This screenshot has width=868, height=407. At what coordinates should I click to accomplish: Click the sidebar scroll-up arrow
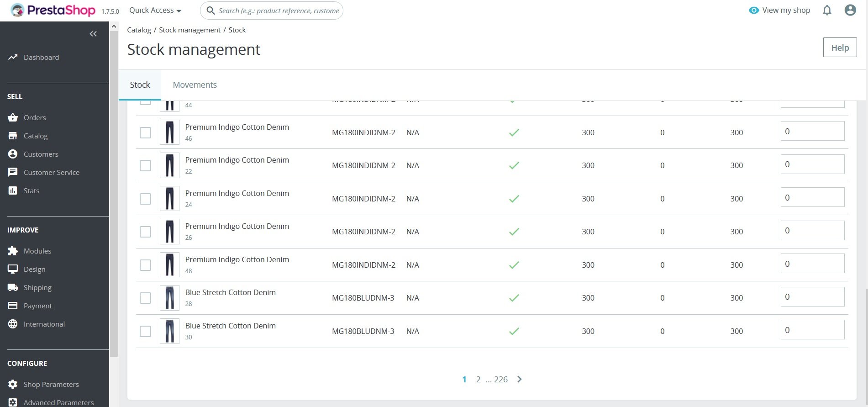click(x=114, y=26)
